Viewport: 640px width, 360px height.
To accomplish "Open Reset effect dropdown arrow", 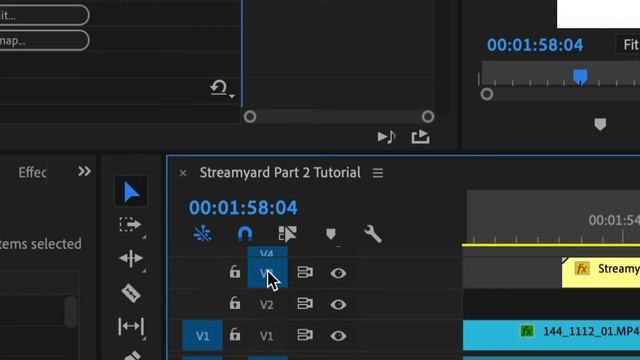I will click(x=232, y=96).
